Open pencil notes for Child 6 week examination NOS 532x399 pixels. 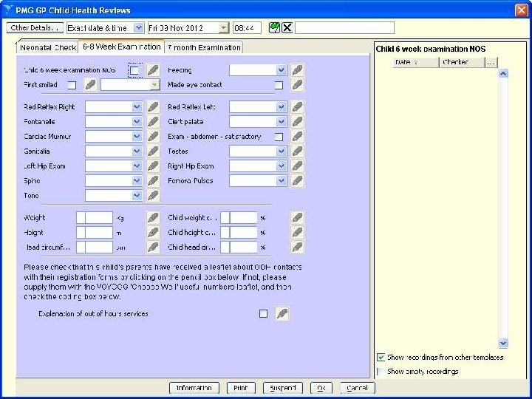point(153,70)
